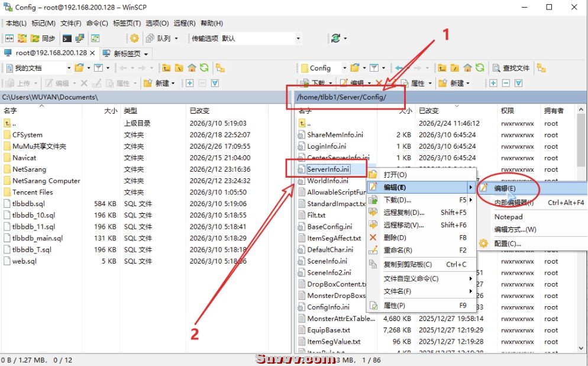The width and height of the screenshot is (588, 366).
Task: Click the preferences gear icon in toolbar
Action: 134,38
